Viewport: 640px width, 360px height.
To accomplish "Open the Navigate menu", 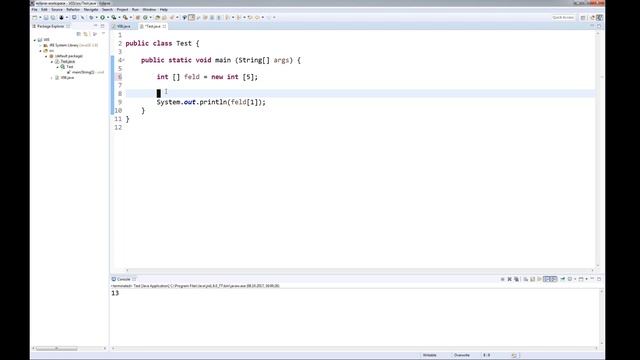I will point(91,9).
